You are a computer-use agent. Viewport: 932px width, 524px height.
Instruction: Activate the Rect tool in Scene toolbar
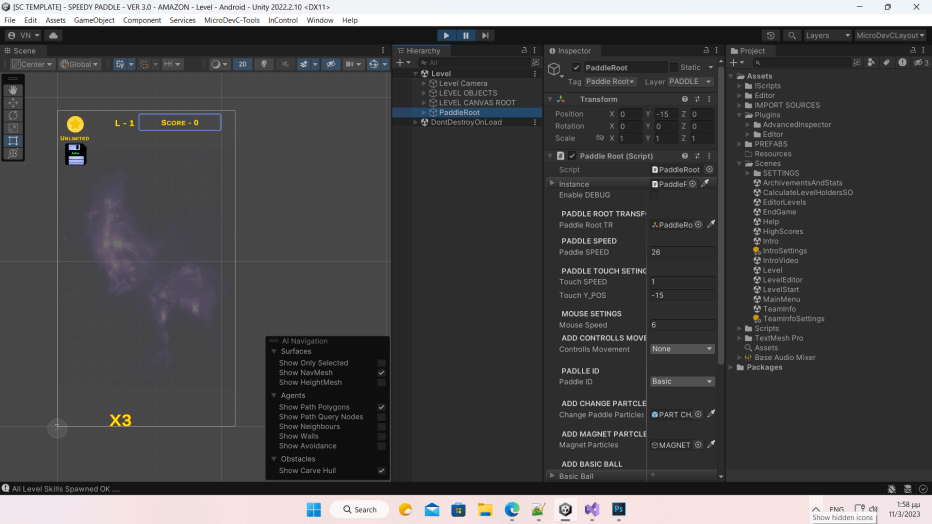point(13,141)
